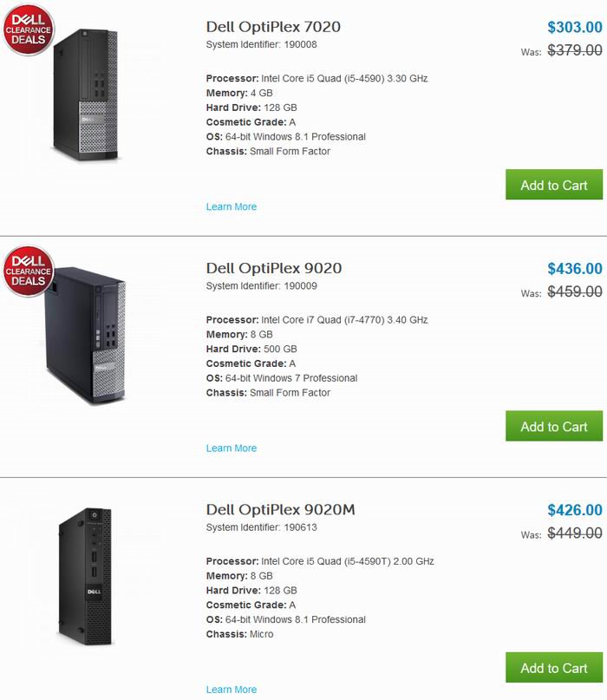The height and width of the screenshot is (700, 607).
Task: Click the Dell Clearance Deals badge on OptiPlex 9020
Action: (29, 271)
